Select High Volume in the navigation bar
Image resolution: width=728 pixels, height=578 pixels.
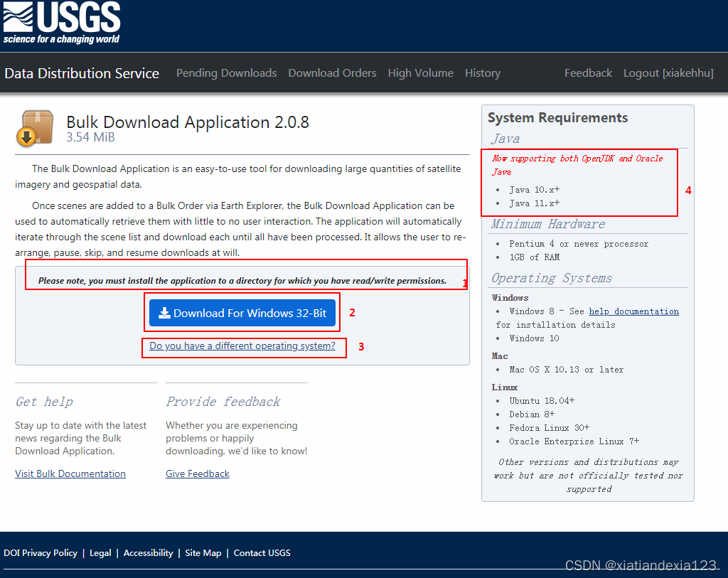coord(421,73)
